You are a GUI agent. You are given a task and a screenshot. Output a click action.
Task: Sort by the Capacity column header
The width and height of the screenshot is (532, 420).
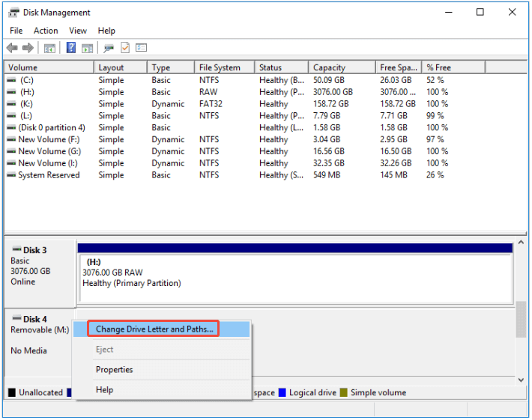(x=342, y=67)
